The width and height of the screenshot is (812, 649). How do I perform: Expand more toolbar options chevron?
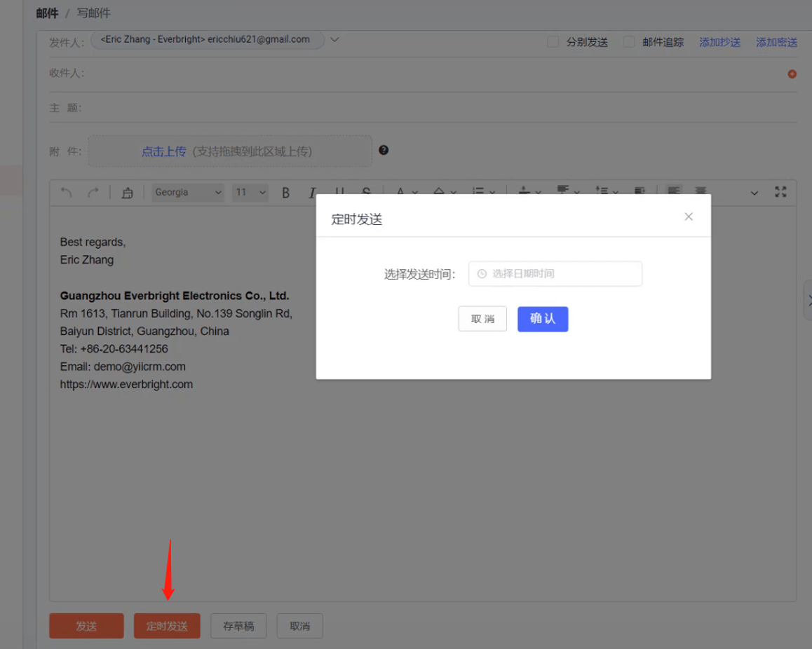[x=755, y=193]
